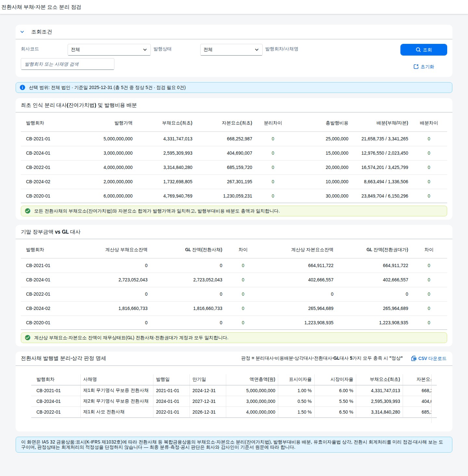Click the 분리차이 column header
The image size is (468, 476).
coord(273,123)
